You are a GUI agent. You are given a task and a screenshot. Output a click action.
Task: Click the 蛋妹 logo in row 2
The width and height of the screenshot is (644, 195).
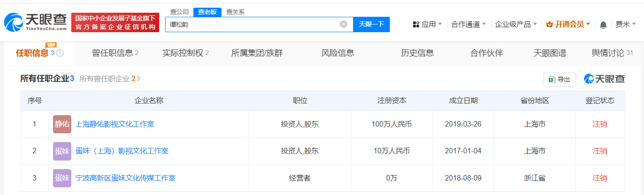pos(62,151)
